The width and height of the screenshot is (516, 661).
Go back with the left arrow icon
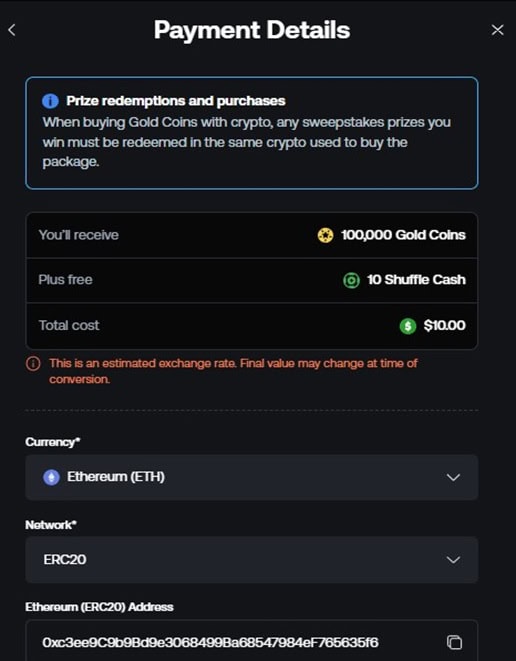[12, 30]
